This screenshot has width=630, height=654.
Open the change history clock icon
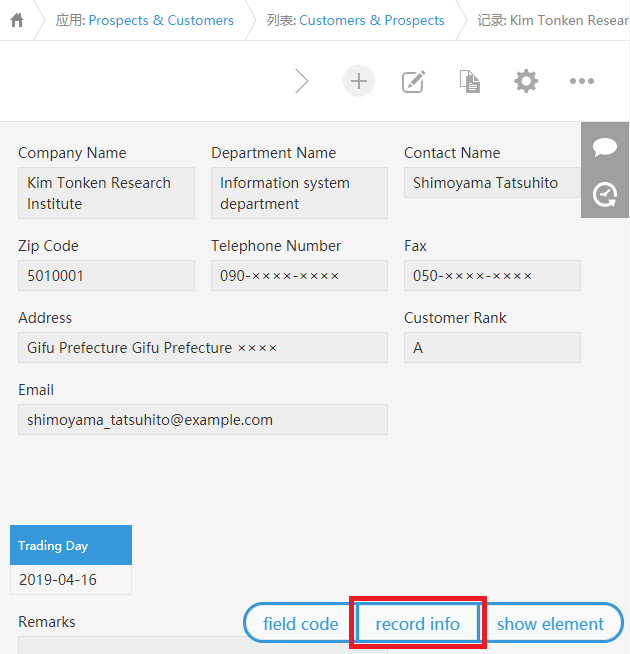pos(605,195)
